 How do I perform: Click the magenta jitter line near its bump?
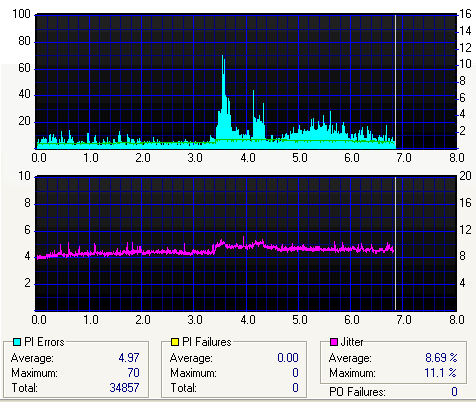click(221, 243)
